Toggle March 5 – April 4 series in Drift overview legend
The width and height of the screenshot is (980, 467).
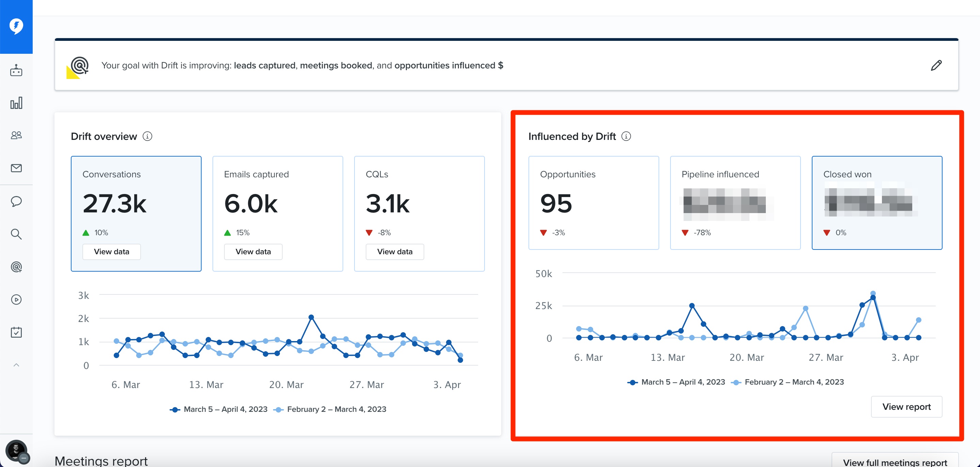point(218,409)
